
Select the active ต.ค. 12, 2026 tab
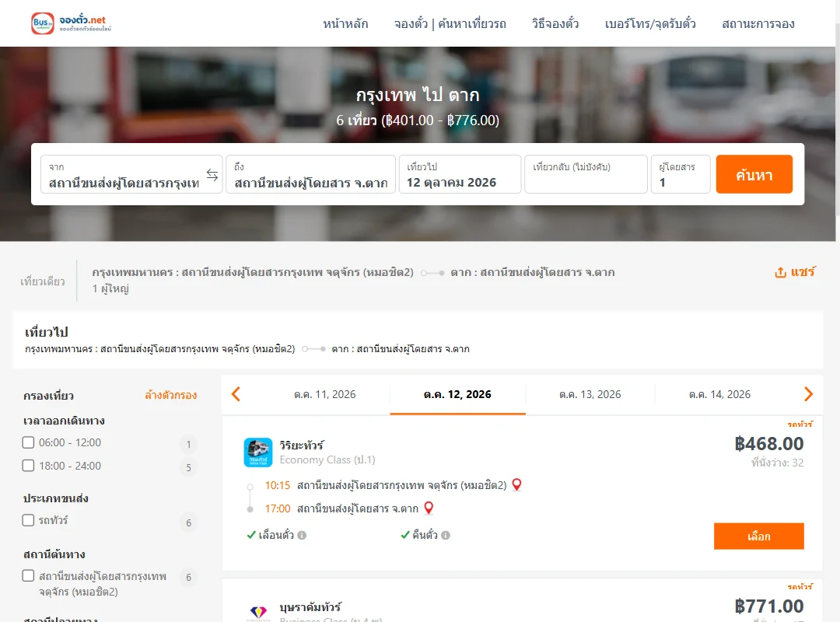[457, 395]
